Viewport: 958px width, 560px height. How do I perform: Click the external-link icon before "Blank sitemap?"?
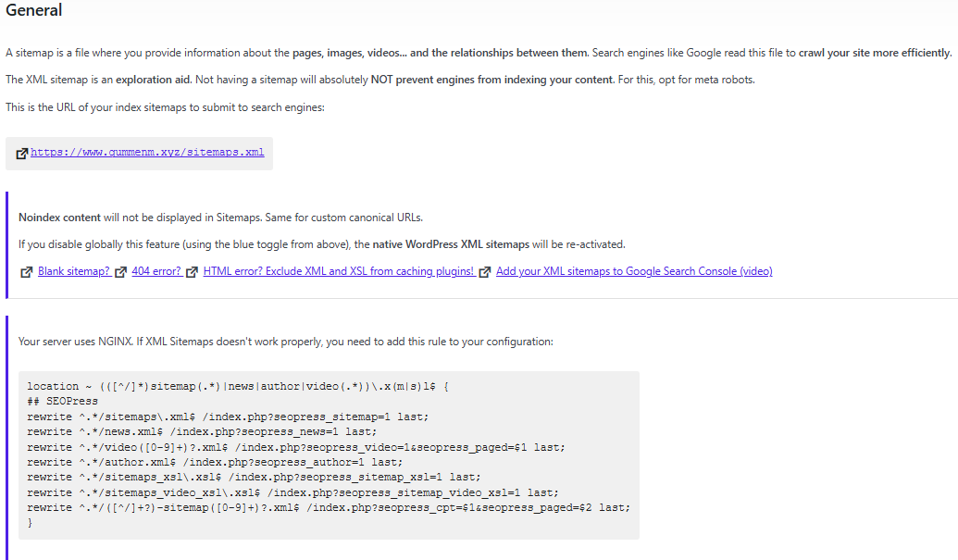[x=26, y=271]
